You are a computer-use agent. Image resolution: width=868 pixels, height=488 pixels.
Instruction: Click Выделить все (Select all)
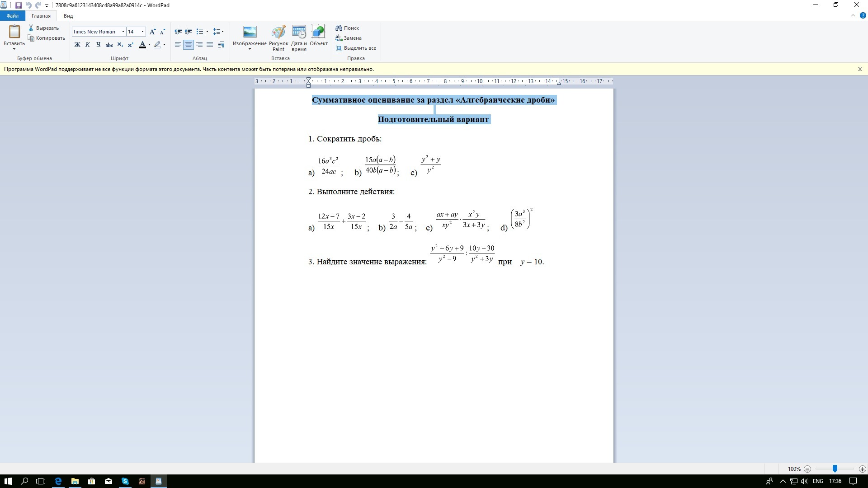(x=356, y=48)
